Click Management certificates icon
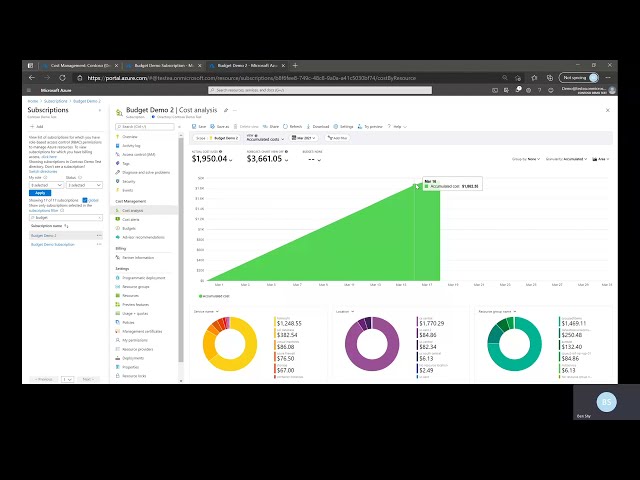 (x=118, y=331)
